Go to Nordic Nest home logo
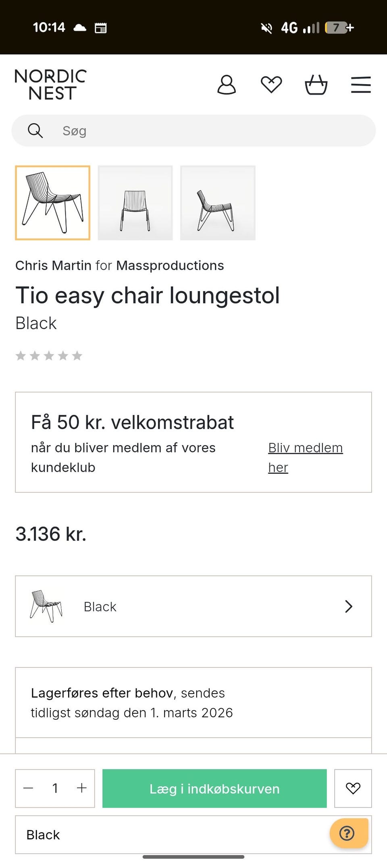This screenshot has width=387, height=868. click(x=51, y=85)
